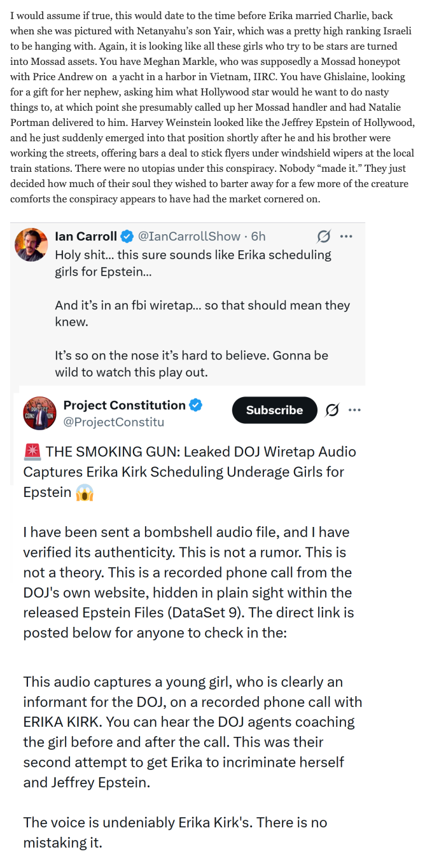Open Ian Carroll's profile picture
425x868 pixels.
[x=31, y=245]
